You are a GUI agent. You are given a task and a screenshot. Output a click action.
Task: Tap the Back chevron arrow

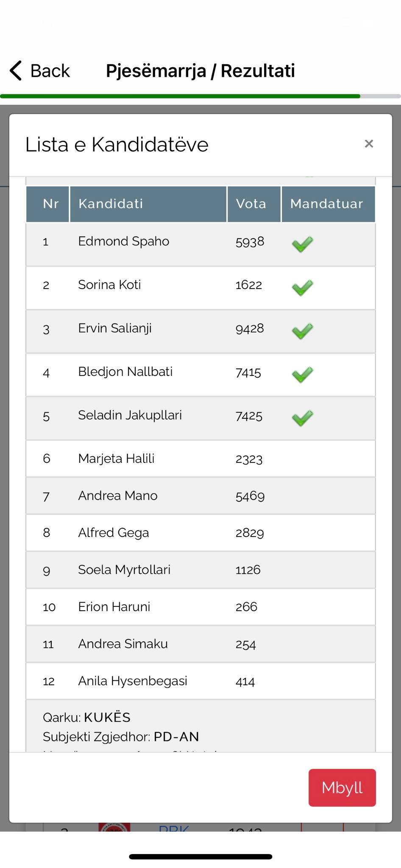[x=16, y=70]
